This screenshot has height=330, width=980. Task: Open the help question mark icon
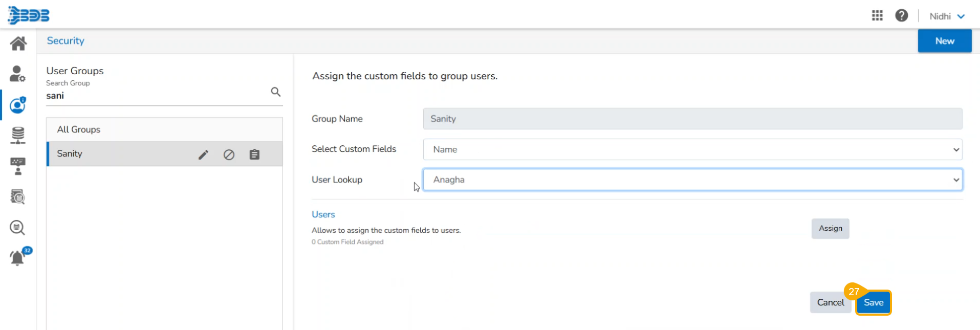[901, 16]
